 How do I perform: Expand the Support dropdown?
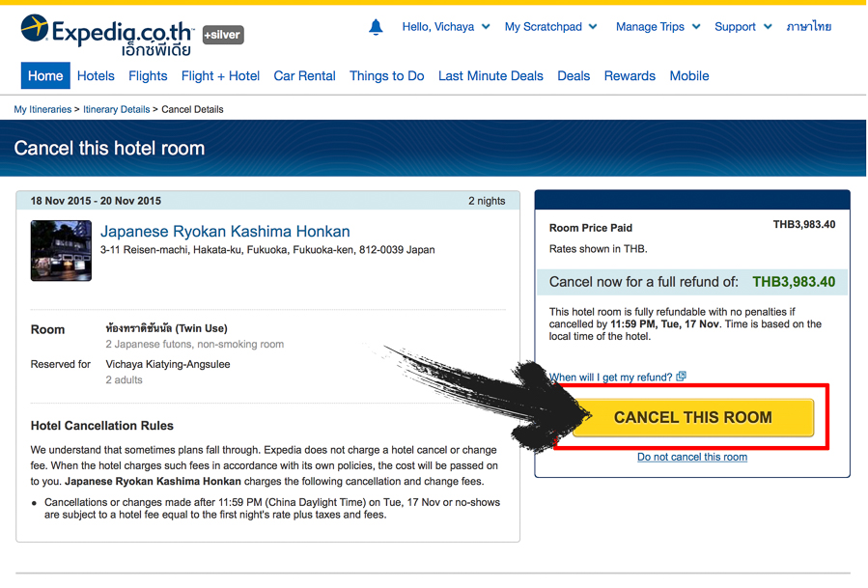point(742,27)
